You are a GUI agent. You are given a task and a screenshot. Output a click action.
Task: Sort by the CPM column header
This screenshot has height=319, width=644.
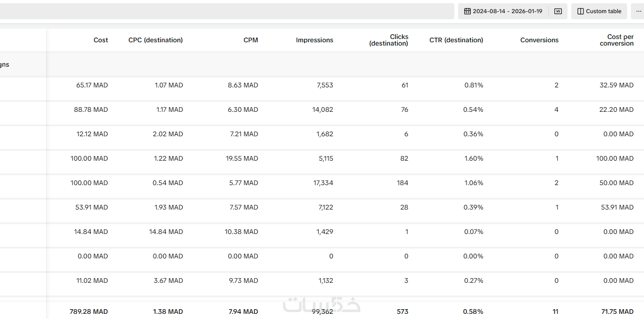point(251,40)
